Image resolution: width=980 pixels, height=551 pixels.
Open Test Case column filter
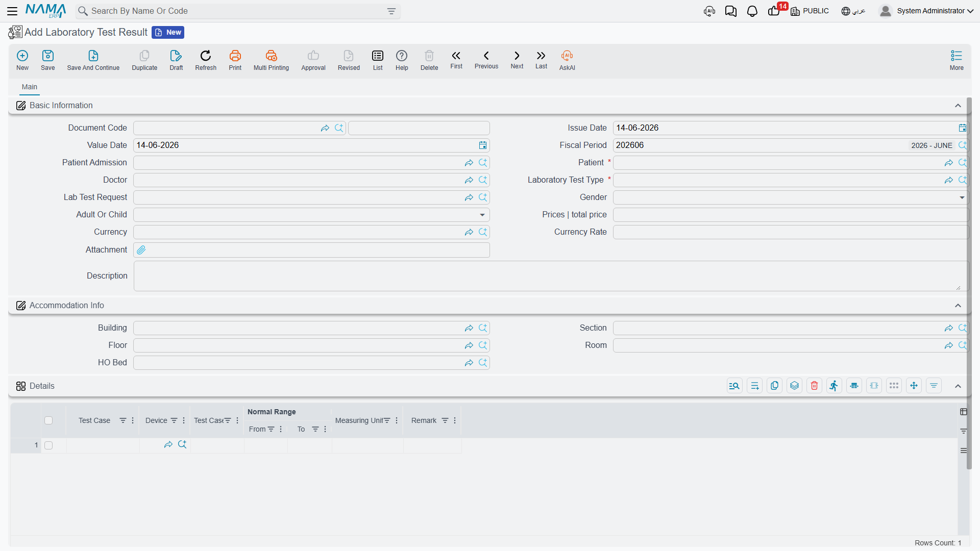123,420
